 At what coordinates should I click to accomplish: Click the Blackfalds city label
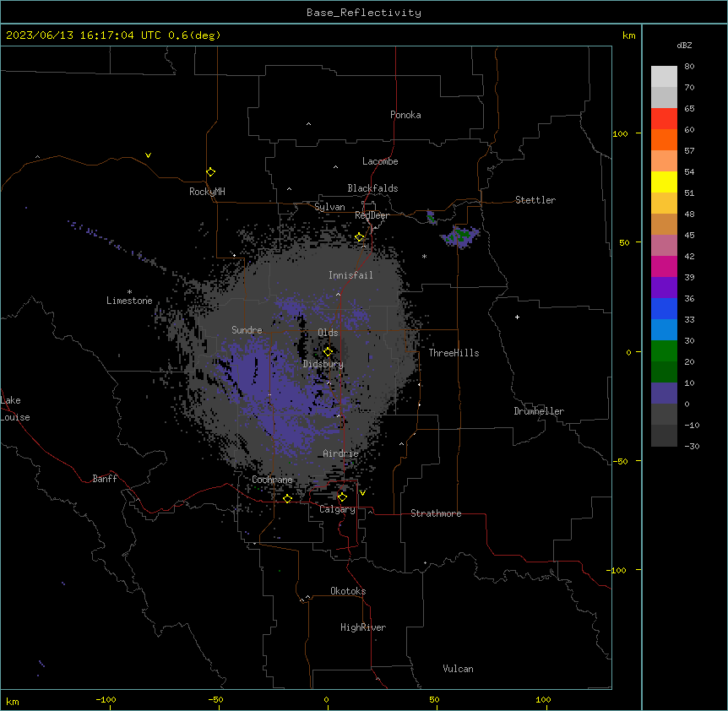372,188
